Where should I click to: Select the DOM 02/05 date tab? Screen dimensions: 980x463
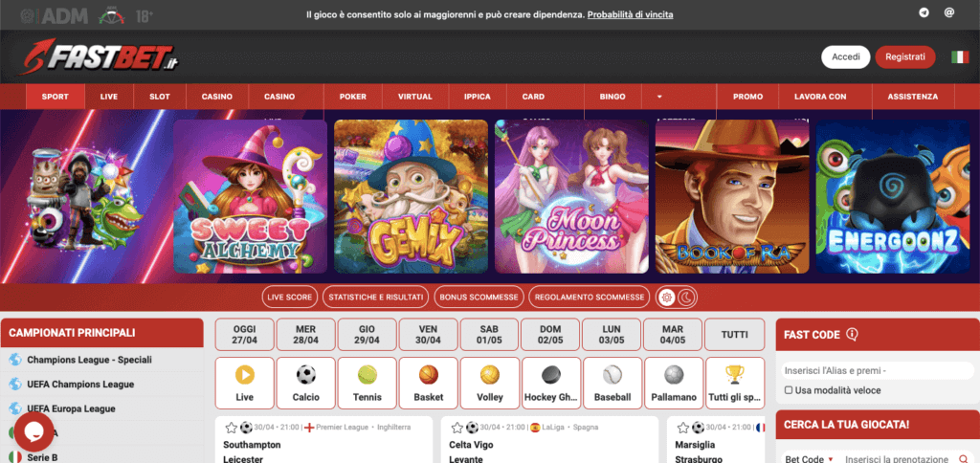tap(550, 334)
